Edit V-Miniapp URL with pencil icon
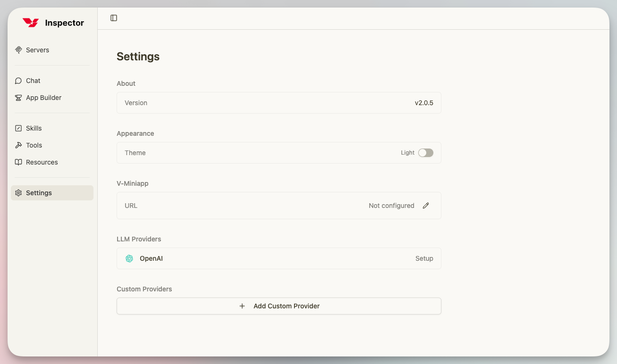This screenshot has height=364, width=617. (426, 206)
